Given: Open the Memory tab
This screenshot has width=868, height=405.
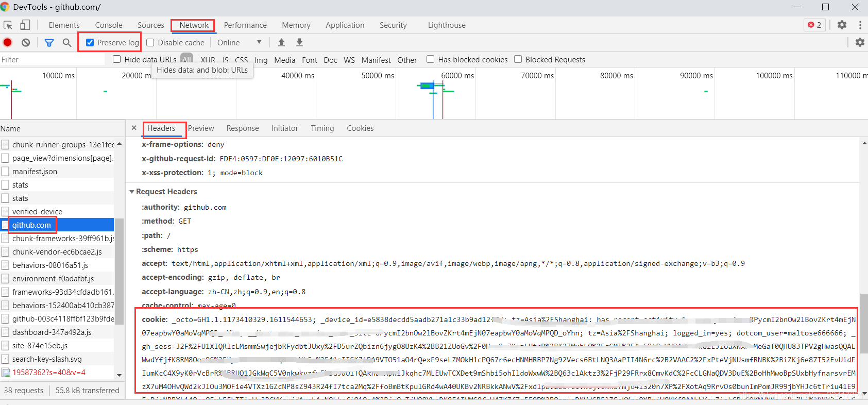Looking at the screenshot, I should pyautogui.click(x=296, y=25).
